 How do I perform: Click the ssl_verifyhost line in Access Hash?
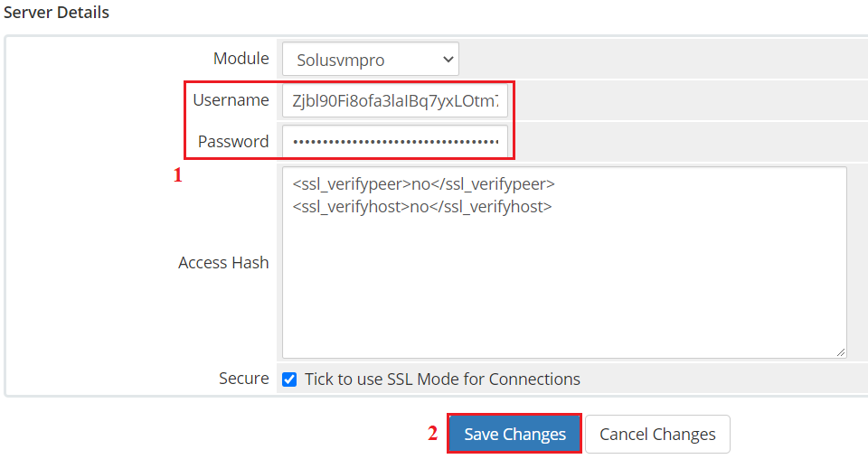[421, 207]
